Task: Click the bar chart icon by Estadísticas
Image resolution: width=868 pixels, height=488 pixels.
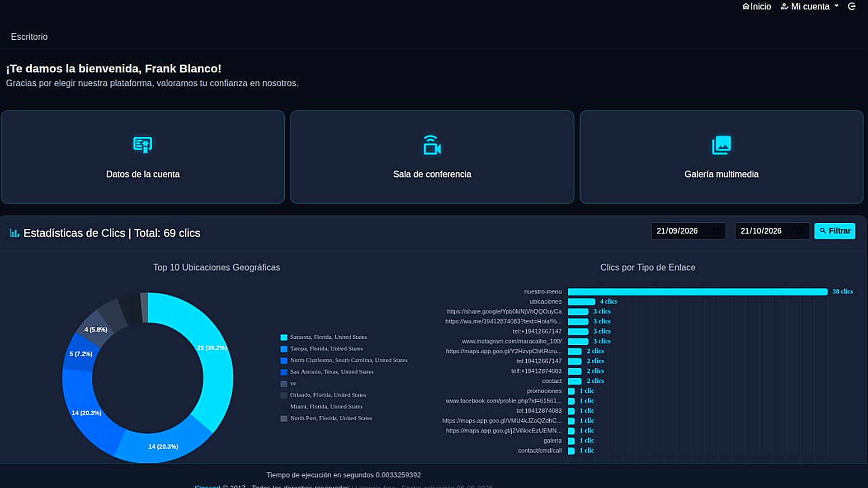Action: pos(14,233)
